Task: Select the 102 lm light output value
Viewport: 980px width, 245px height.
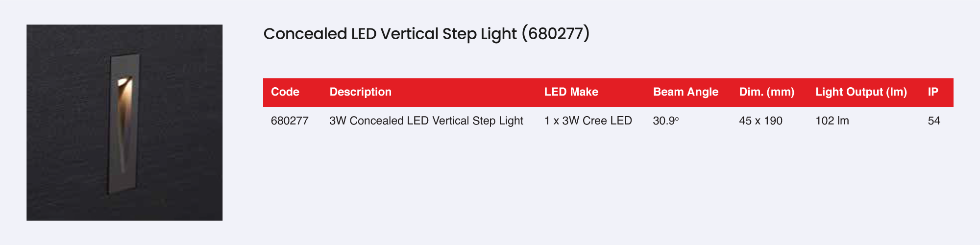Action: pos(832,121)
